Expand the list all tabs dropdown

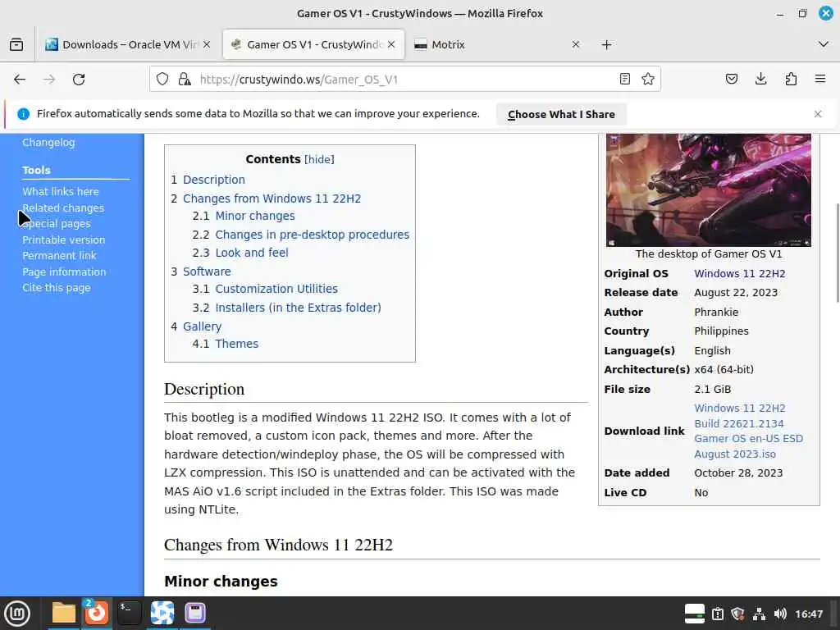coord(824,44)
